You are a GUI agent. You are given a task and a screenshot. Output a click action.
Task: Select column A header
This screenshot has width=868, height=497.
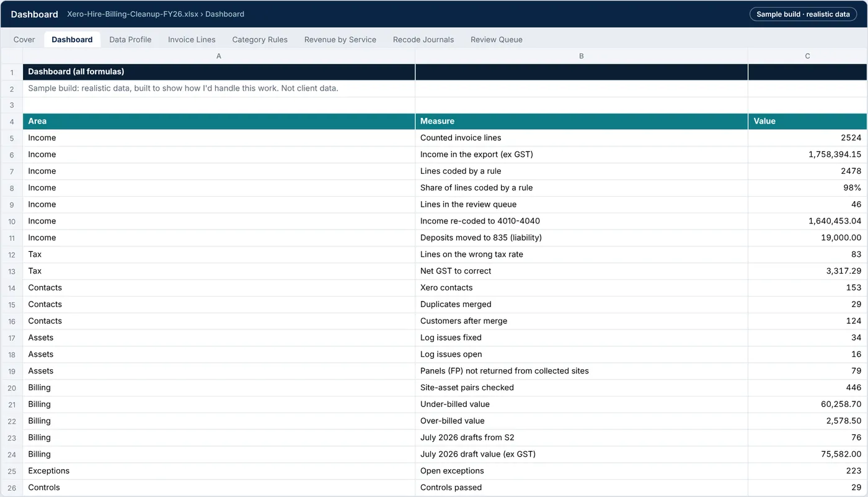[x=219, y=56]
